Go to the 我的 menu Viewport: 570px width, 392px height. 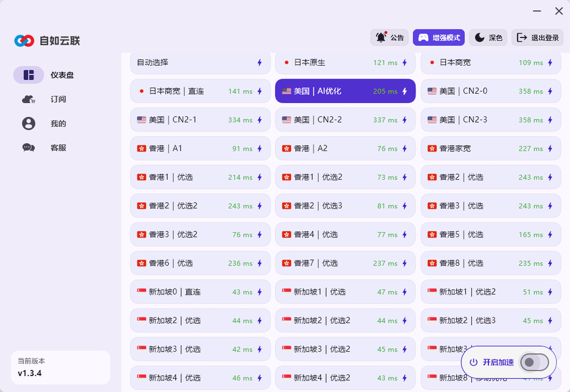coord(58,124)
